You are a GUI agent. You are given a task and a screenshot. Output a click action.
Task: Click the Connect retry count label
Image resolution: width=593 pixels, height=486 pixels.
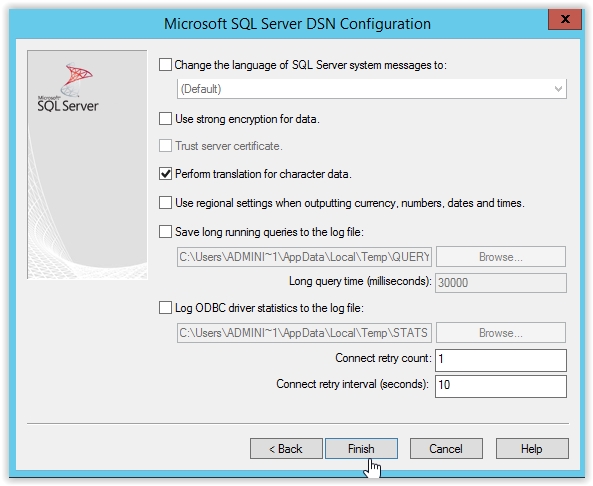tap(383, 358)
